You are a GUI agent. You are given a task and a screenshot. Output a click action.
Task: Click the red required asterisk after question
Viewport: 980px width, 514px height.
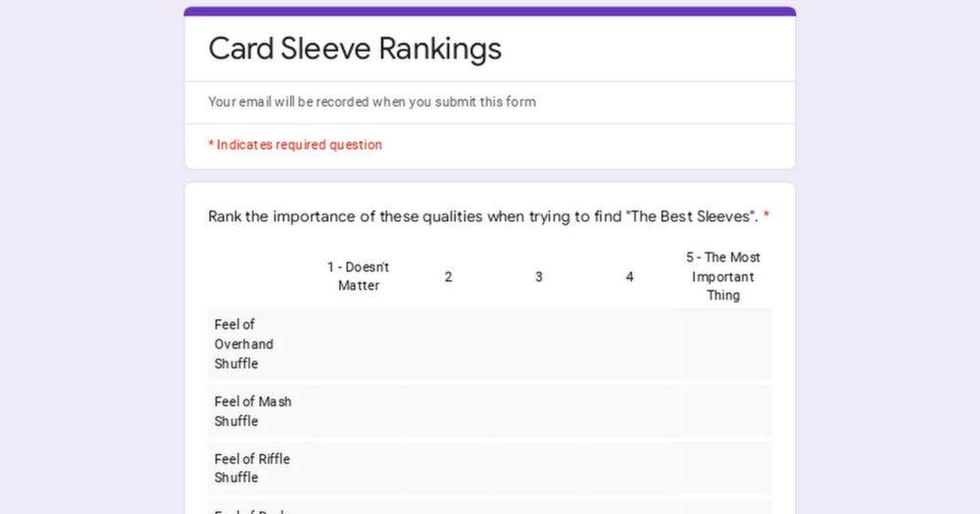point(766,216)
